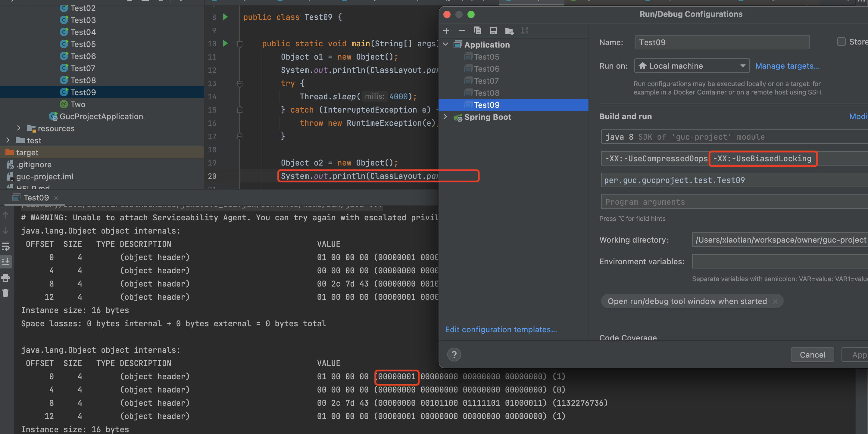The width and height of the screenshot is (868, 434).
Task: Click the Copy Configuration icon
Action: [x=477, y=31]
